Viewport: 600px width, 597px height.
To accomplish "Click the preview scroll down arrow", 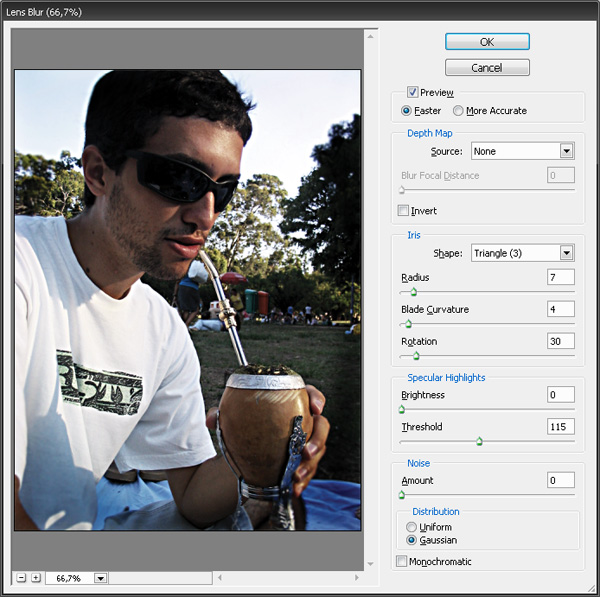I will (x=370, y=564).
